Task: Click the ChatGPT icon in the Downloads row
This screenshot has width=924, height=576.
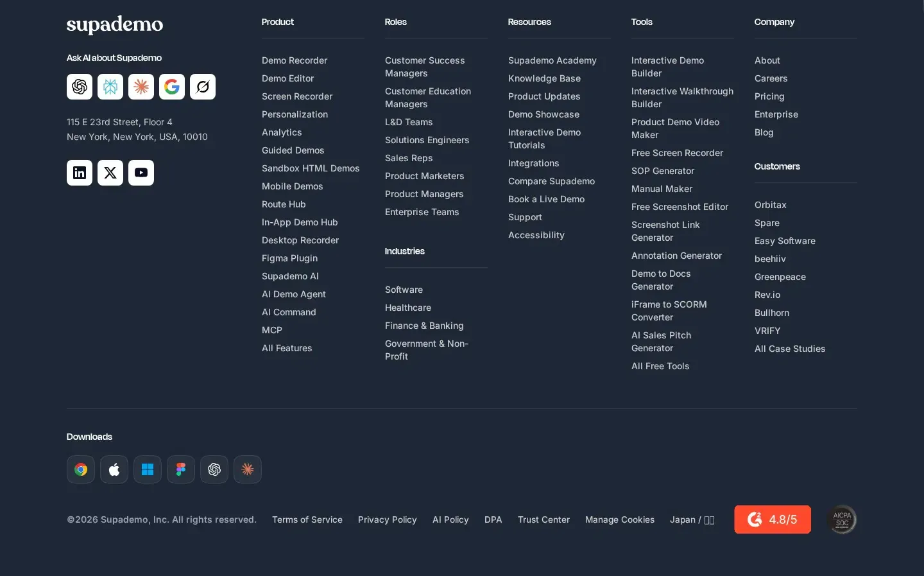Action: [x=214, y=469]
